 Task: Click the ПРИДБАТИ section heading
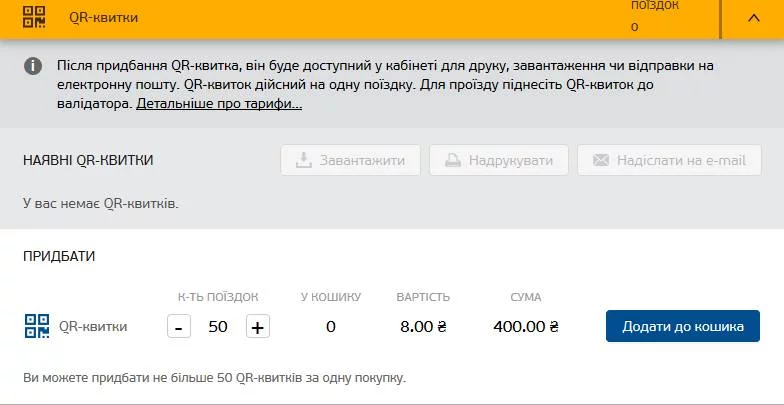click(x=59, y=256)
